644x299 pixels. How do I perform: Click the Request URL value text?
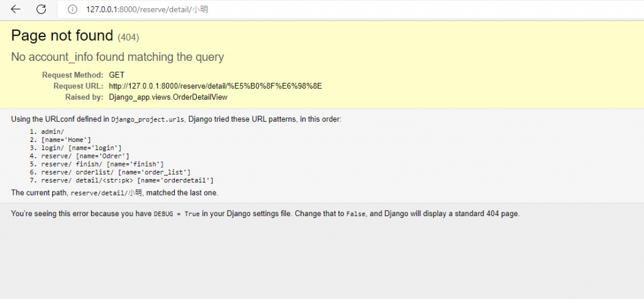coord(215,86)
